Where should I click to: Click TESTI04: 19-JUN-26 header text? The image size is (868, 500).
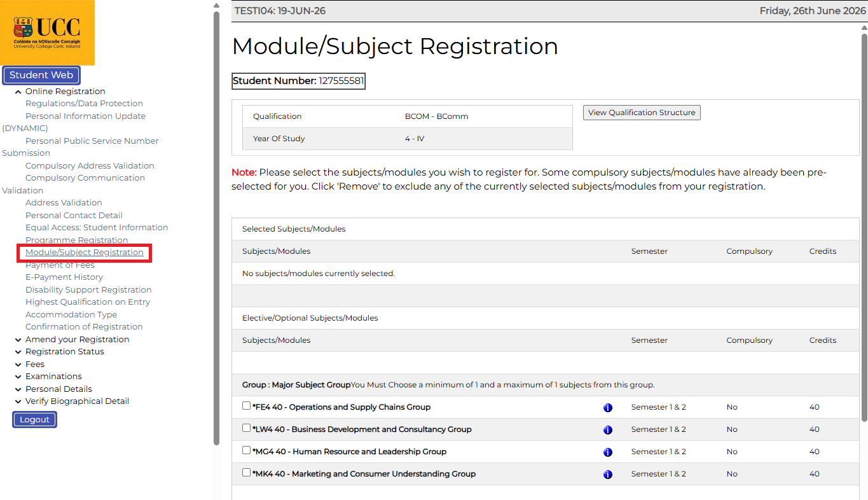tap(280, 11)
